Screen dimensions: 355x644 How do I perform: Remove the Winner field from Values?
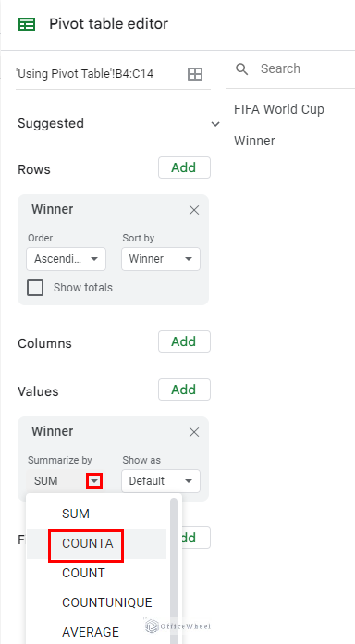(x=194, y=432)
